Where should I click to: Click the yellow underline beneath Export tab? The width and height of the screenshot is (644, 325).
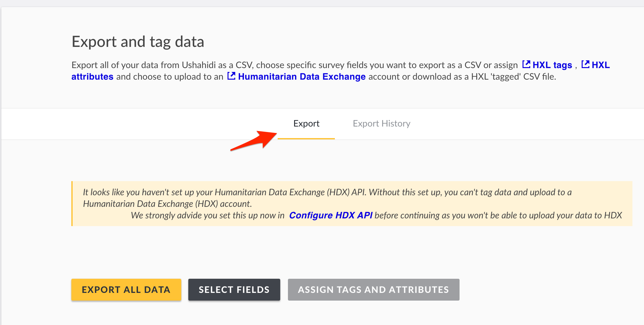tap(306, 138)
